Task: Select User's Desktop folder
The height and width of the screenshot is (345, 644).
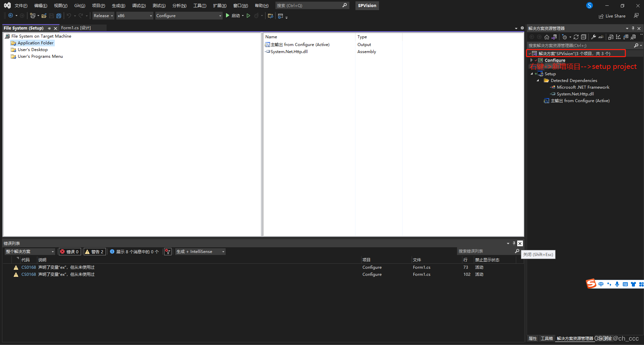Action: point(29,50)
